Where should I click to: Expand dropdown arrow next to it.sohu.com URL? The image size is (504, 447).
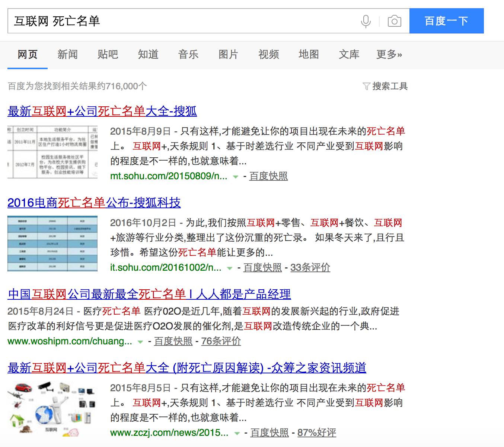(x=229, y=268)
